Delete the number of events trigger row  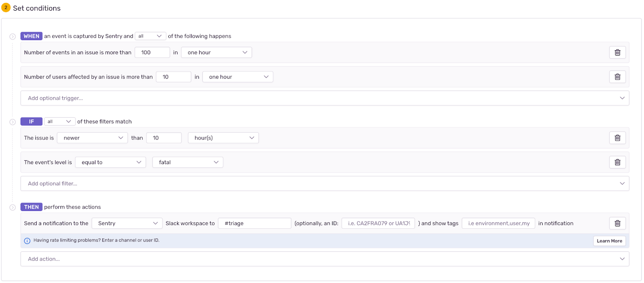point(617,52)
